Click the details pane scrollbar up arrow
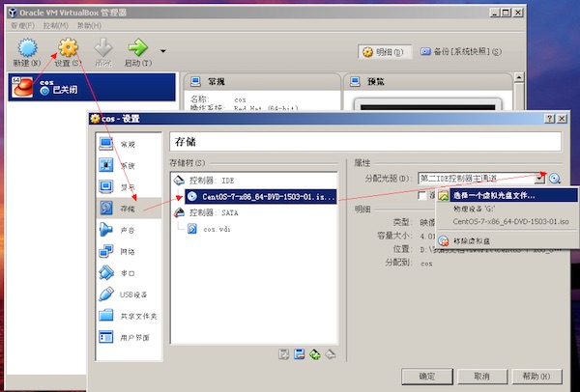The image size is (580, 392). [x=519, y=77]
